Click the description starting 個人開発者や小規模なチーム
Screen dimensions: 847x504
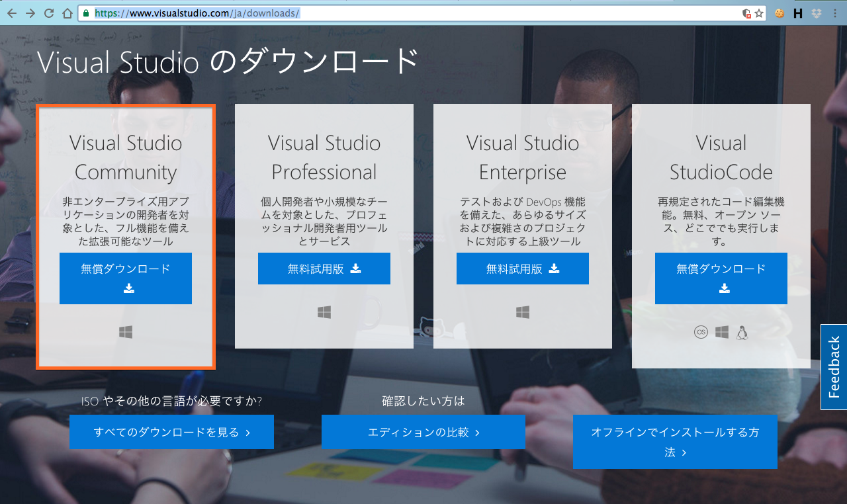(324, 222)
